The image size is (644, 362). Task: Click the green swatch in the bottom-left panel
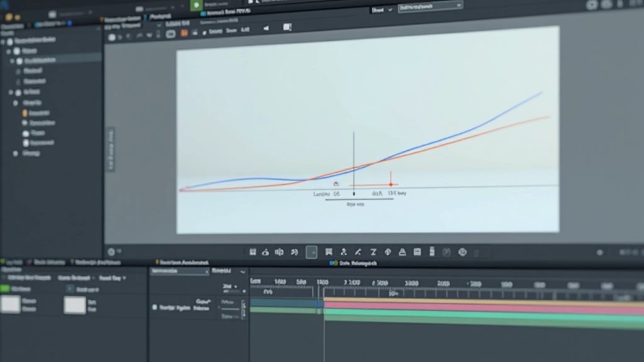(x=5, y=288)
